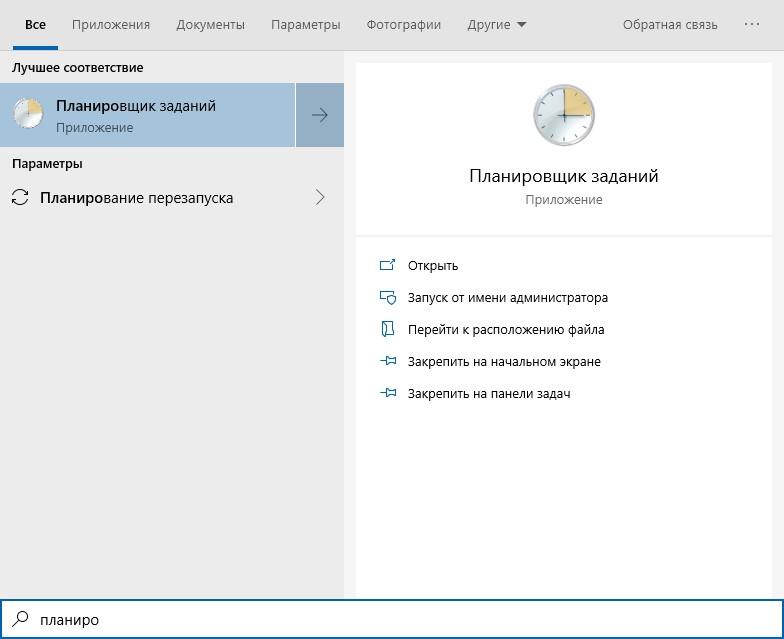Image resolution: width=784 pixels, height=639 pixels.
Task: Click the shield icon for admin launch
Action: [x=388, y=298]
